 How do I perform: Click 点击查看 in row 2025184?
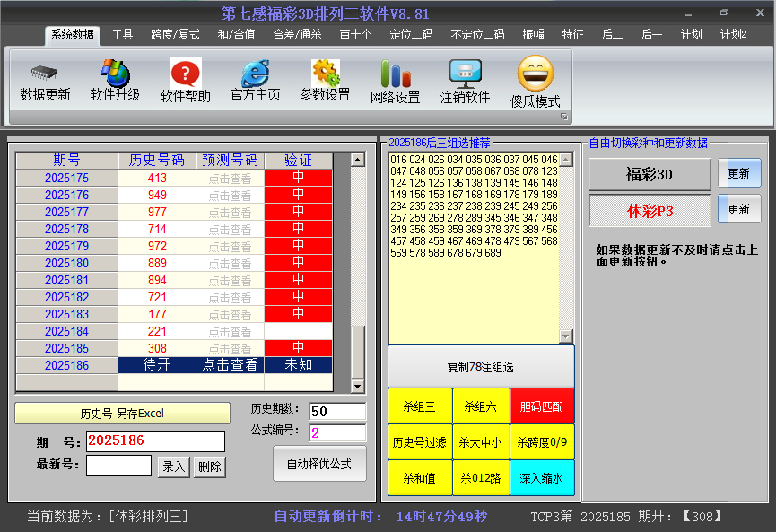(x=231, y=332)
